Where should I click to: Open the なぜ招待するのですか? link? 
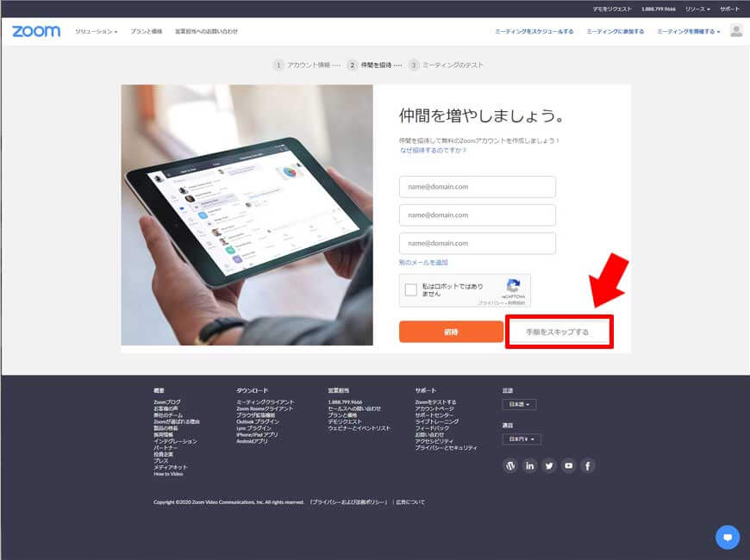pos(434,150)
